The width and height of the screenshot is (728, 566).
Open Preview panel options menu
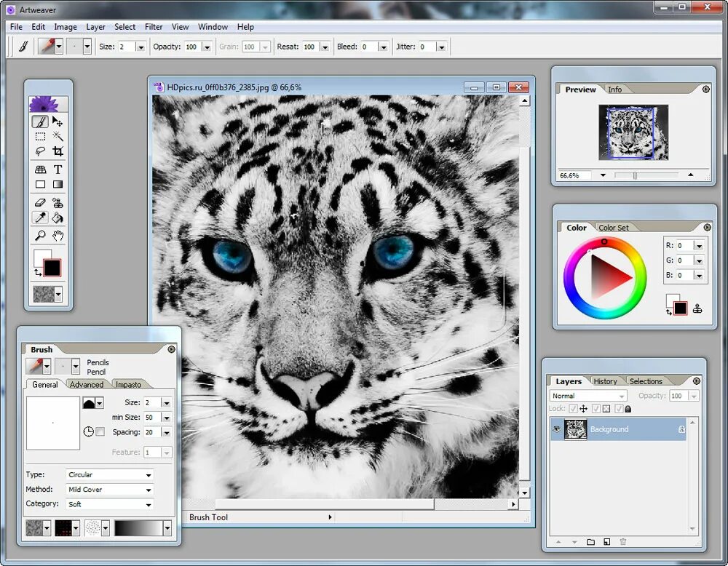click(705, 89)
